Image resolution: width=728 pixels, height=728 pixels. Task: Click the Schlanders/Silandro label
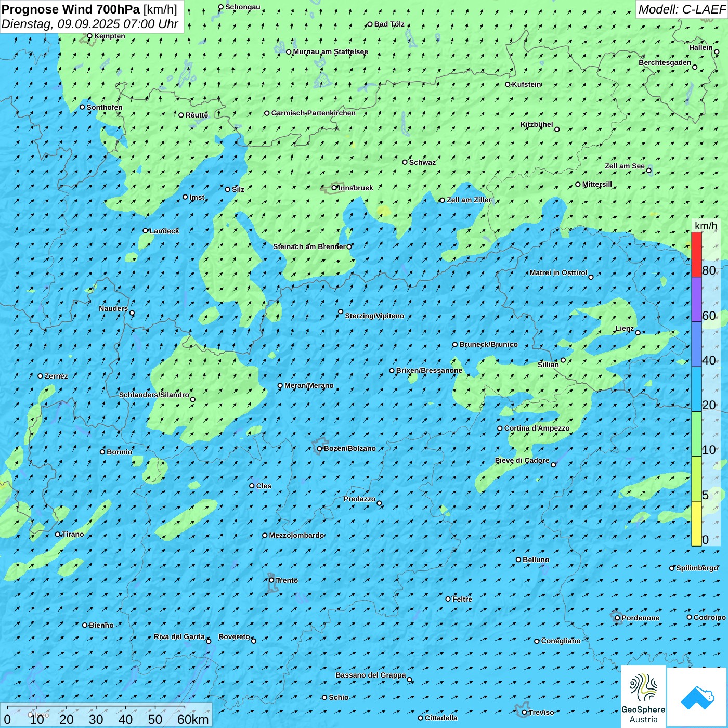point(154,395)
